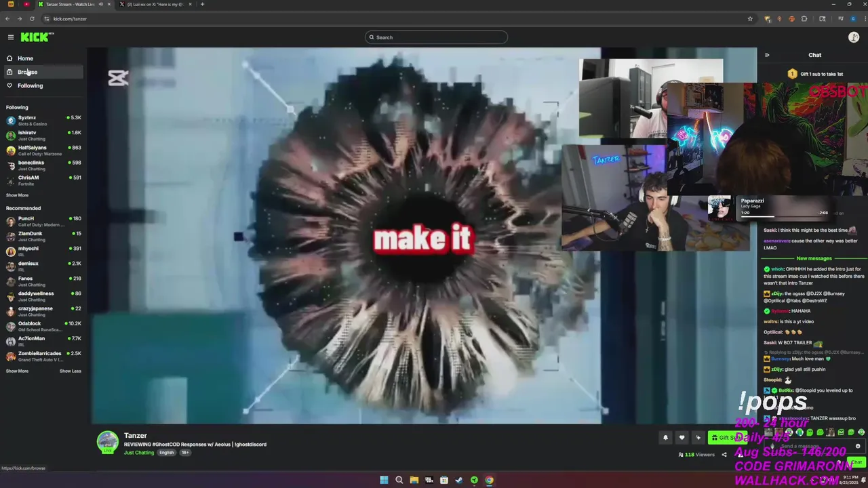Open the user profile avatar menu
Viewport: 868px width, 488px height.
(854, 37)
